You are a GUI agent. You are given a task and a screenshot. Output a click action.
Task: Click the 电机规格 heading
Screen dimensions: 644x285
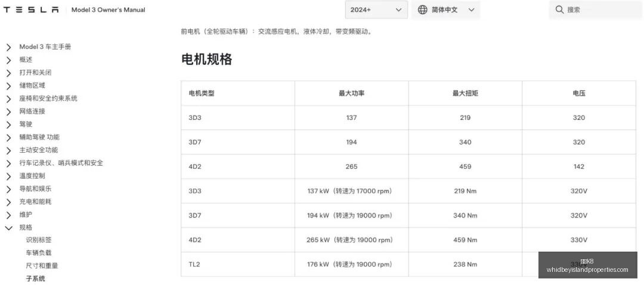coord(206,59)
